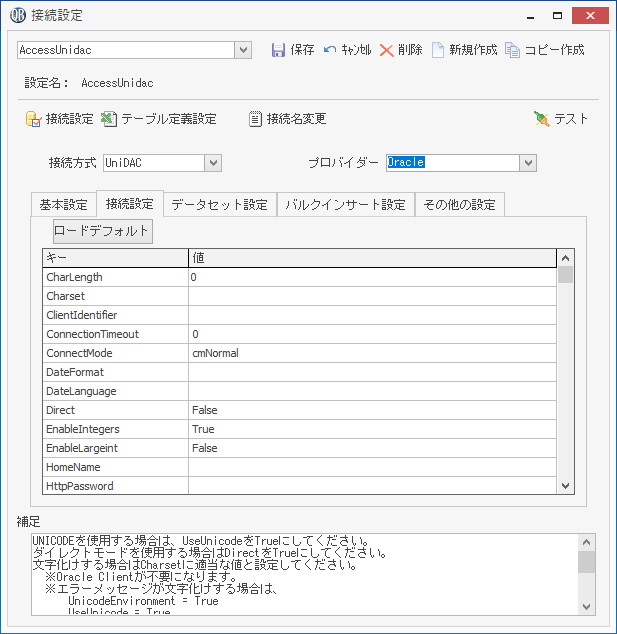617x634 pixels.
Task: Click the キー column header
Action: pyautogui.click(x=116, y=258)
